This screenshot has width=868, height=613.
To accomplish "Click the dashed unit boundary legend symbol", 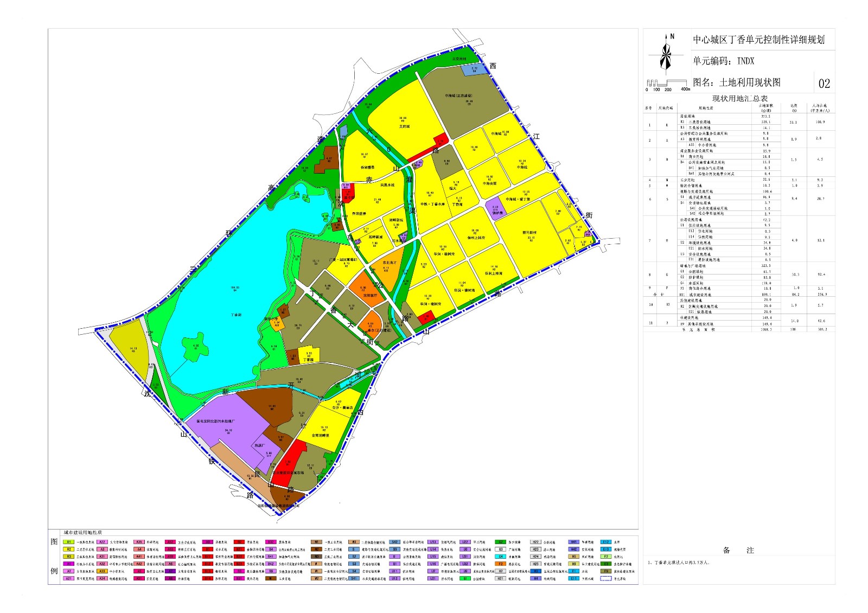I will [x=606, y=578].
